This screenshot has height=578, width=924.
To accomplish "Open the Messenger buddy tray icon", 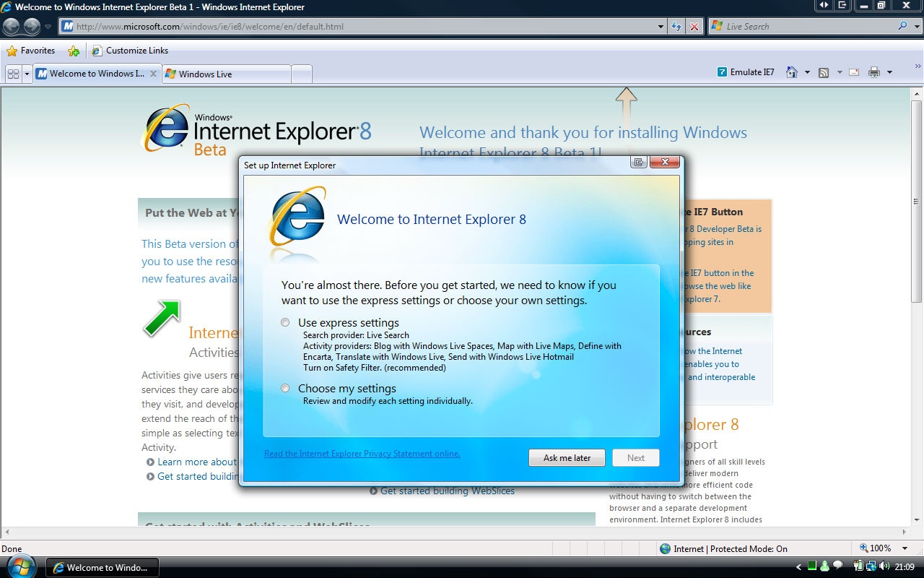I will tap(824, 566).
